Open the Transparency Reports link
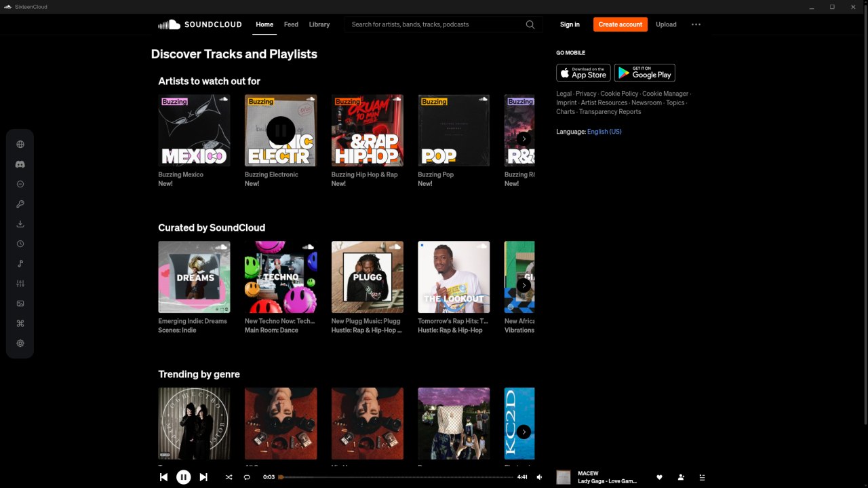868x488 pixels. [610, 111]
